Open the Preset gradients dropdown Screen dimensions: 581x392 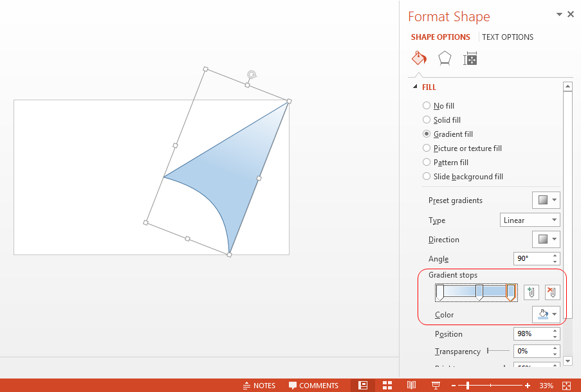546,200
